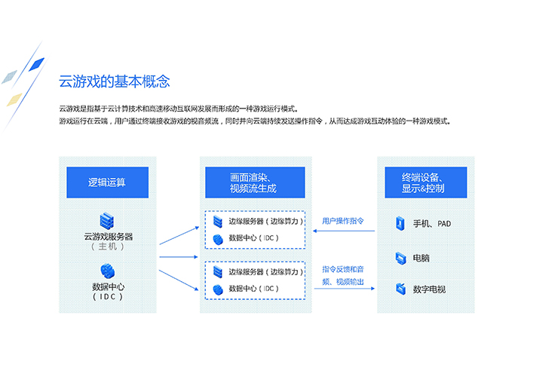Click the 指令反馈和音频、视频输出 label

pyautogui.click(x=342, y=276)
